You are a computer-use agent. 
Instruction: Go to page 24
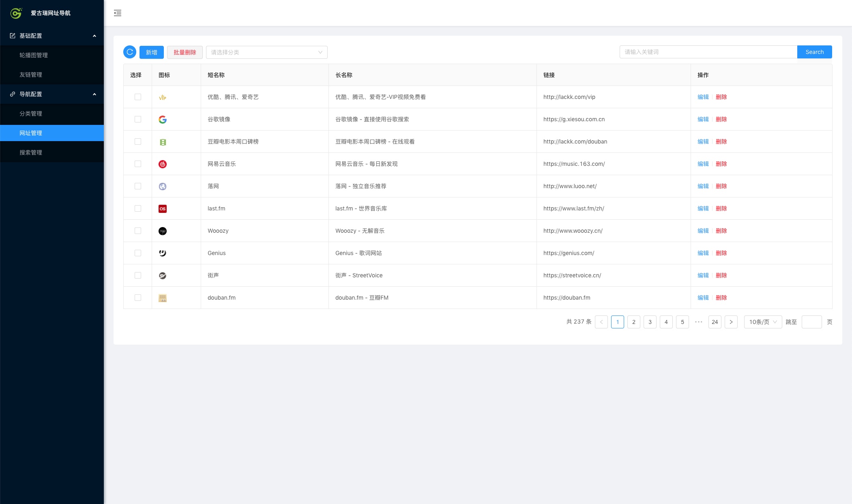tap(715, 322)
